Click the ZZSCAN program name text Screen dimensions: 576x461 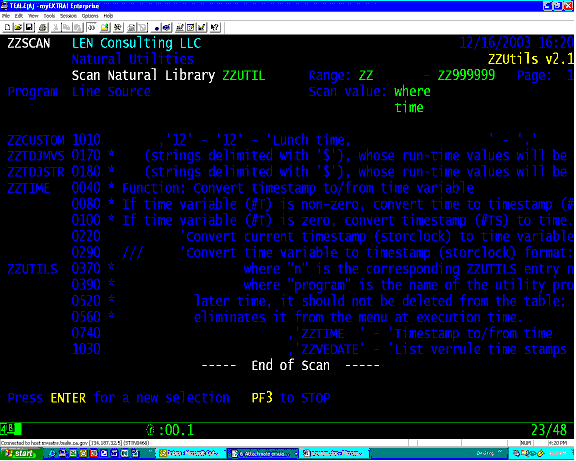pos(29,43)
